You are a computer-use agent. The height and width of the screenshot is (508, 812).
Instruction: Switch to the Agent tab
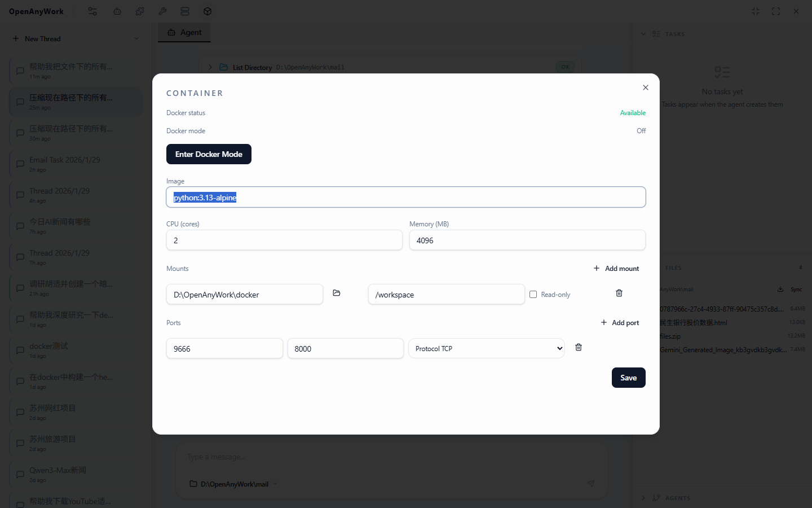184,32
